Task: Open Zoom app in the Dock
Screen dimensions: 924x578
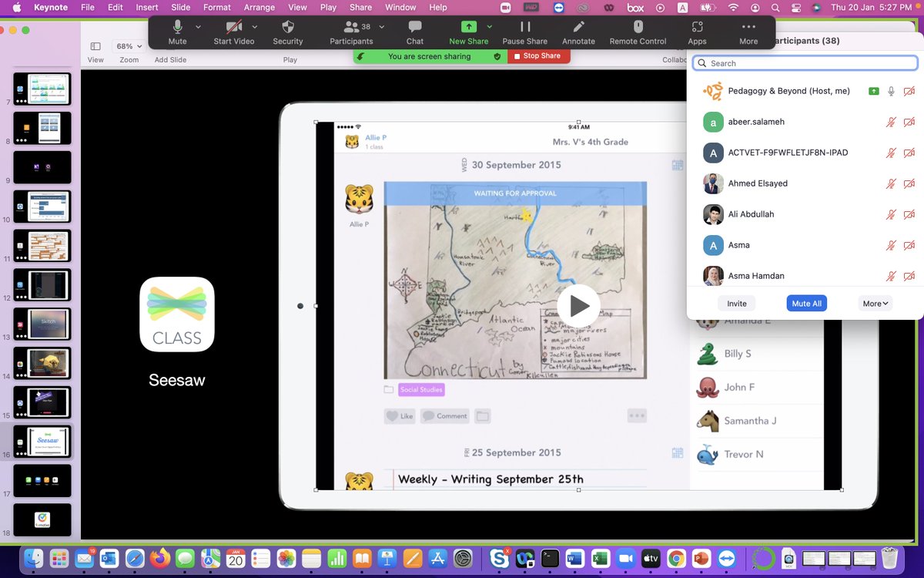Action: coord(625,558)
